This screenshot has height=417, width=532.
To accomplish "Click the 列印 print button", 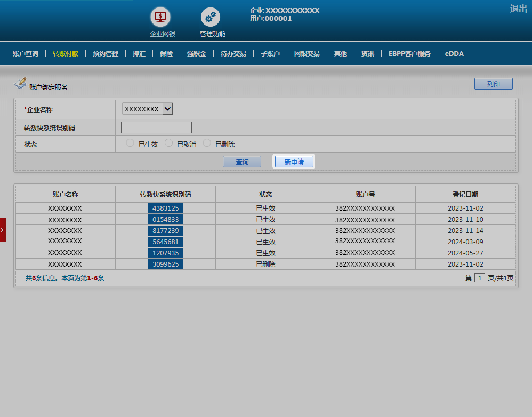I will 493,84.
